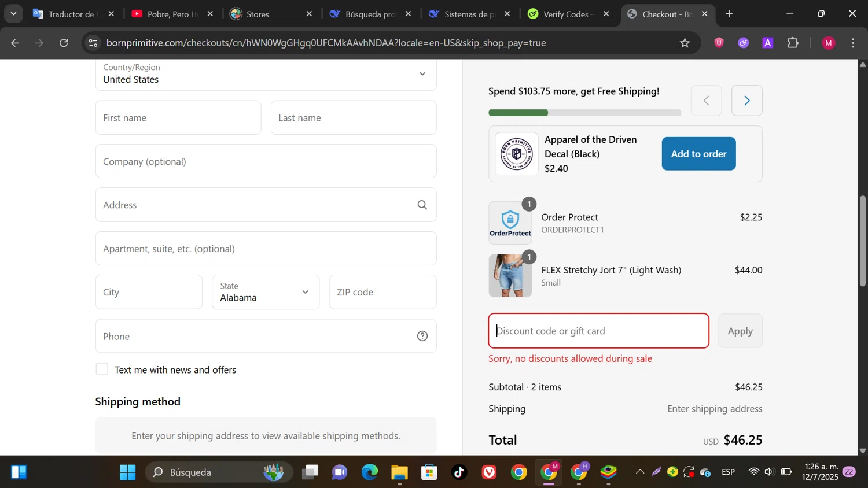Open the volume control in tray
Screen dimensions: 868x488
pos(769,472)
